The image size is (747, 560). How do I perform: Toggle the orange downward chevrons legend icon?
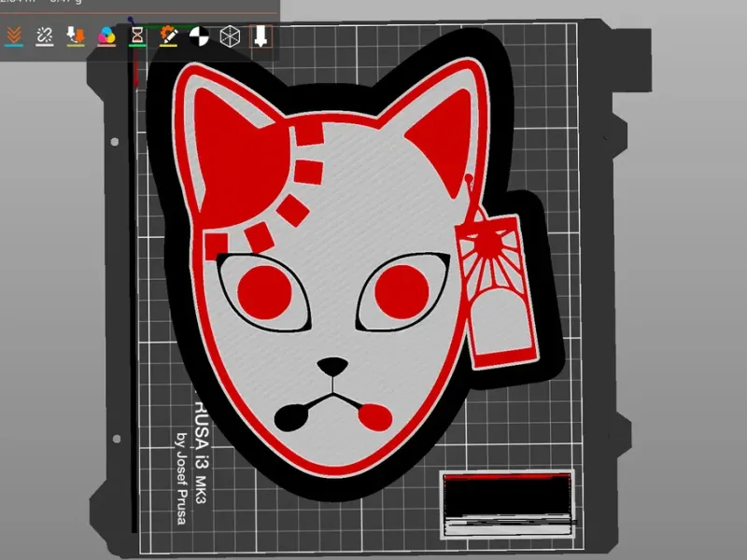[x=14, y=36]
